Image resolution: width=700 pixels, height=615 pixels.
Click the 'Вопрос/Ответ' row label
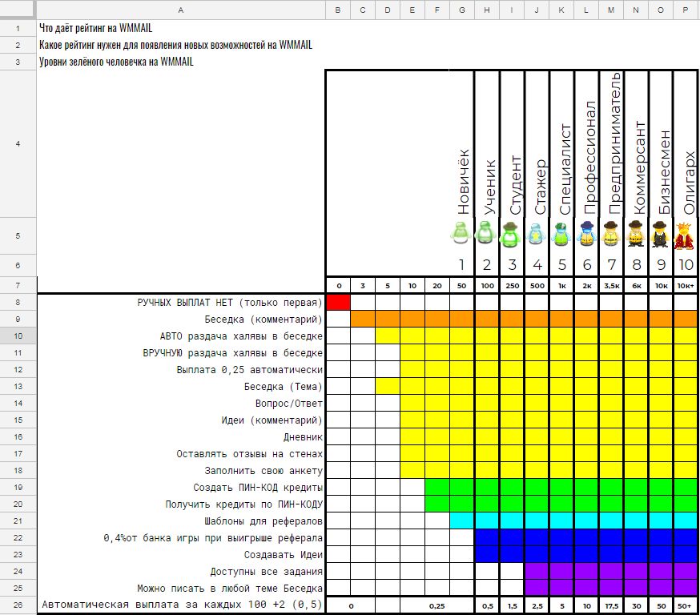click(x=289, y=404)
